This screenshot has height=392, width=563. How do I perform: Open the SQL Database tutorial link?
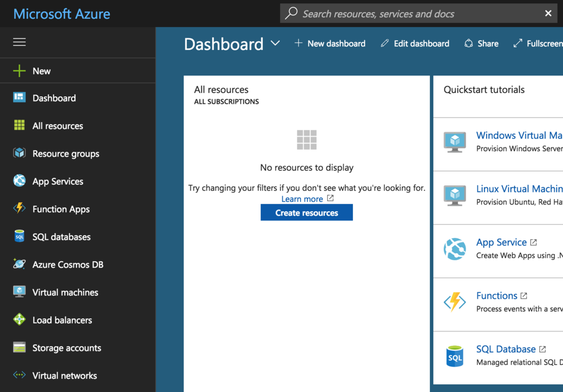(x=506, y=349)
